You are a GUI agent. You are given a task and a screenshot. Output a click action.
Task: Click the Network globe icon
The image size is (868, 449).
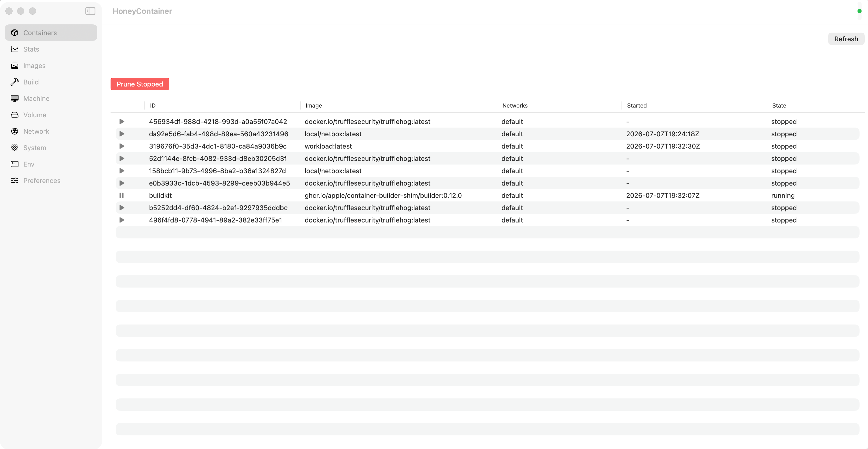coord(14,131)
